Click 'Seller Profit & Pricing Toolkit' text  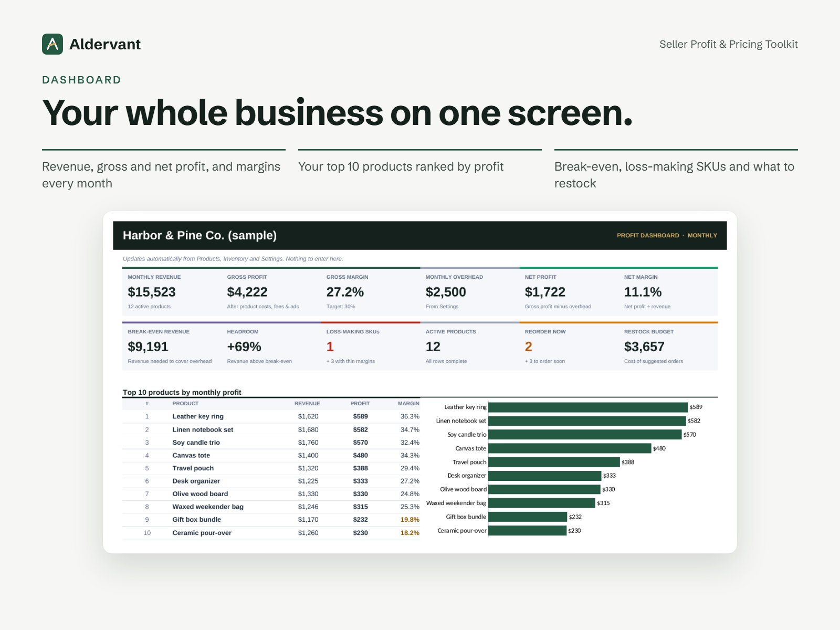(729, 44)
